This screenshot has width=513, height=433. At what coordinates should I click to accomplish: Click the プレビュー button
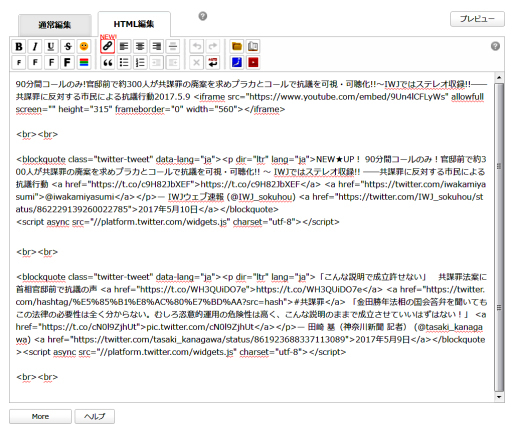tap(477, 19)
